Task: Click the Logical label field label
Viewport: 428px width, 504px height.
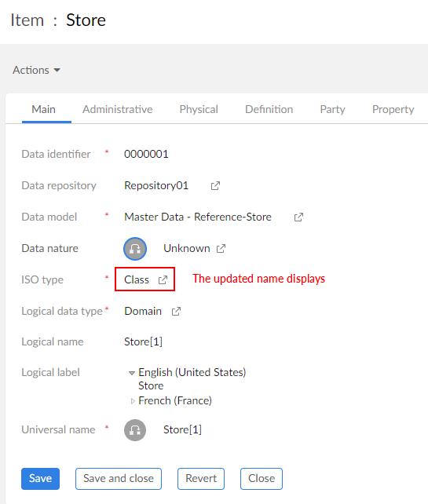Action: point(50,372)
